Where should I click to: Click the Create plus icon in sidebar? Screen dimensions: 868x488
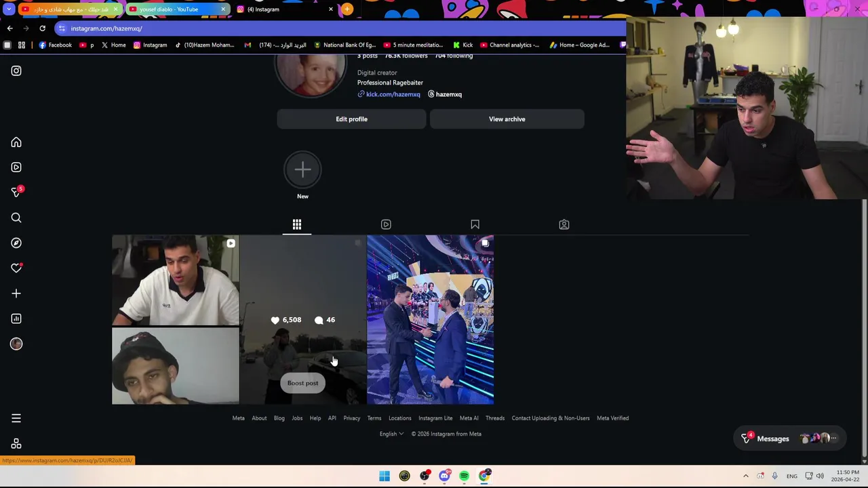(16, 293)
